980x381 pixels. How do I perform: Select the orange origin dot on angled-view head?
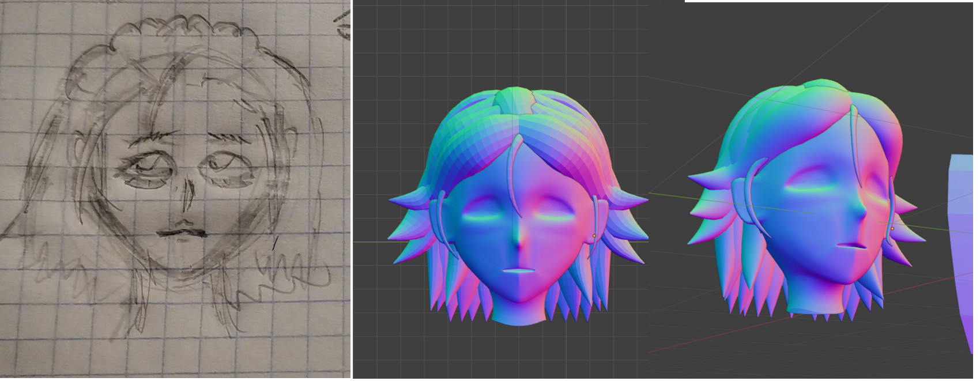coord(892,229)
